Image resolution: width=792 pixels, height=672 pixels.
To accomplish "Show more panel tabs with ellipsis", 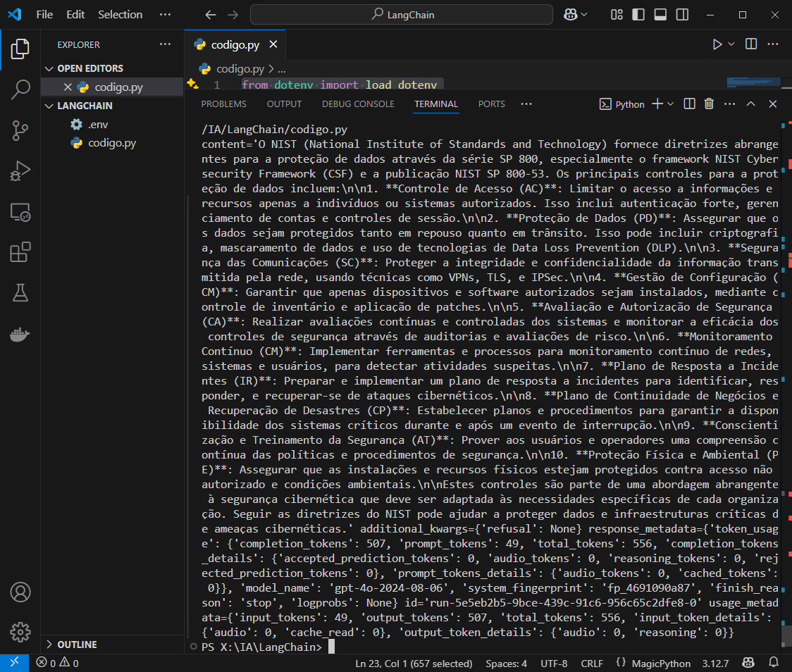I will click(x=526, y=104).
